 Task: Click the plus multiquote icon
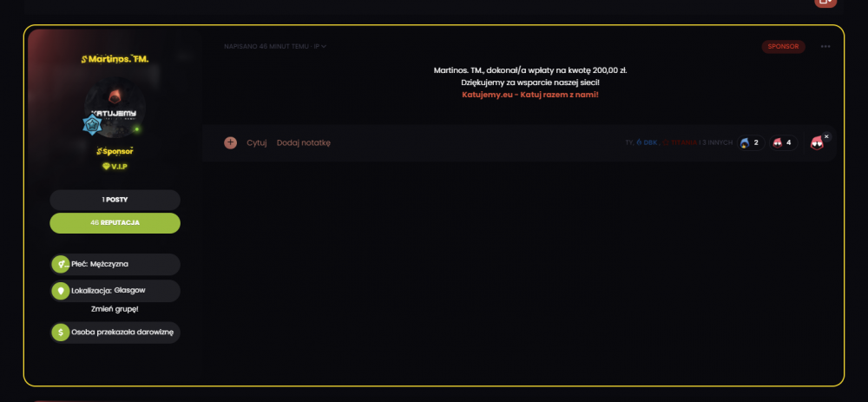coord(230,143)
